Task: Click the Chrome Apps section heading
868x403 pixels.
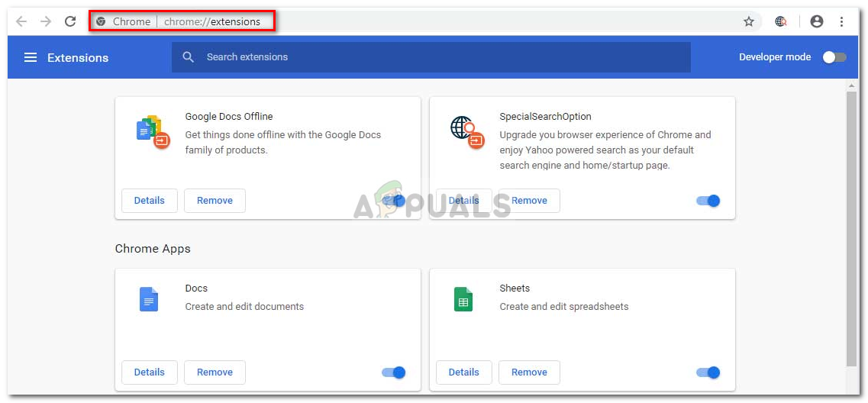Action: (153, 249)
